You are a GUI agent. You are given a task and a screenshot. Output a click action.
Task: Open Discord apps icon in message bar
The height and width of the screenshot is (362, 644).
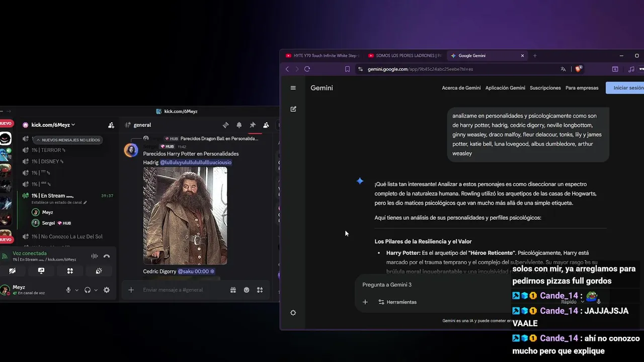(x=260, y=290)
